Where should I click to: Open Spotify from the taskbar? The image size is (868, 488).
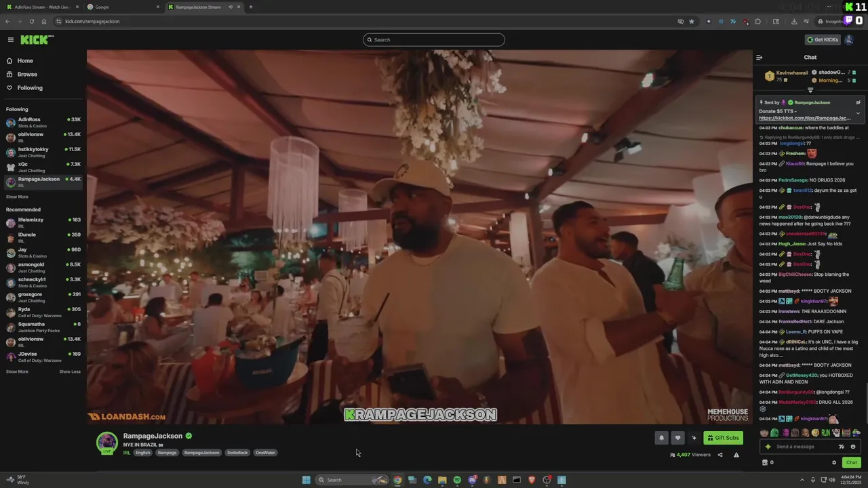tap(457, 480)
